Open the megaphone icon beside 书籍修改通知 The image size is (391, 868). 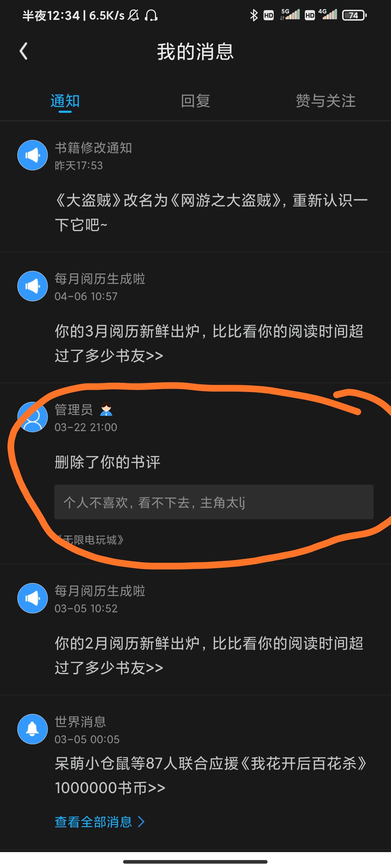[x=33, y=155]
